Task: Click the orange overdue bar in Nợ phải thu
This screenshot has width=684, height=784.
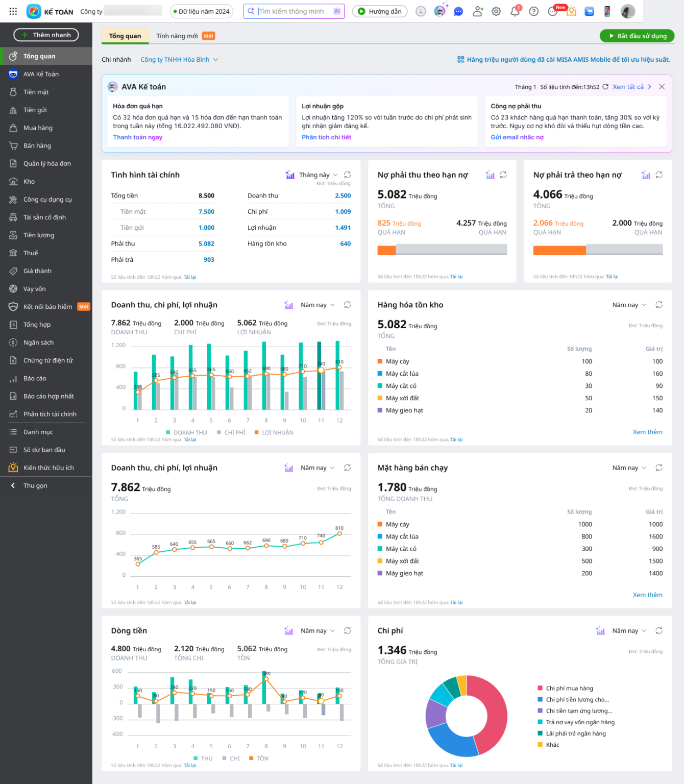Action: [386, 250]
